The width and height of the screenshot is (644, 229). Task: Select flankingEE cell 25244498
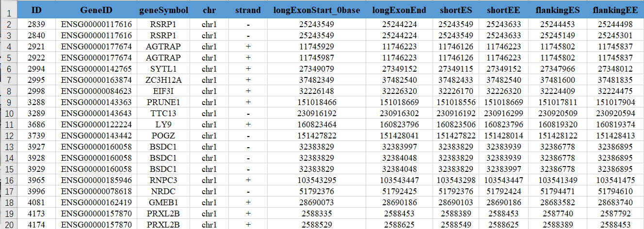click(615, 24)
